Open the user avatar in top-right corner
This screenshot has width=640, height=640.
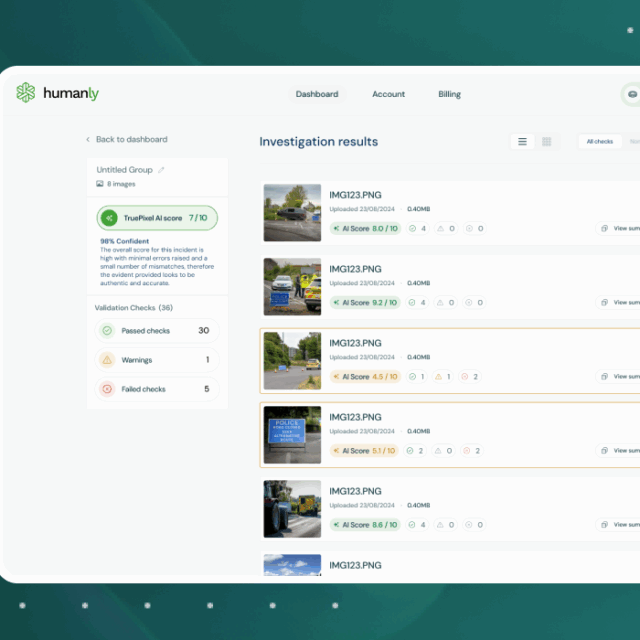click(631, 94)
